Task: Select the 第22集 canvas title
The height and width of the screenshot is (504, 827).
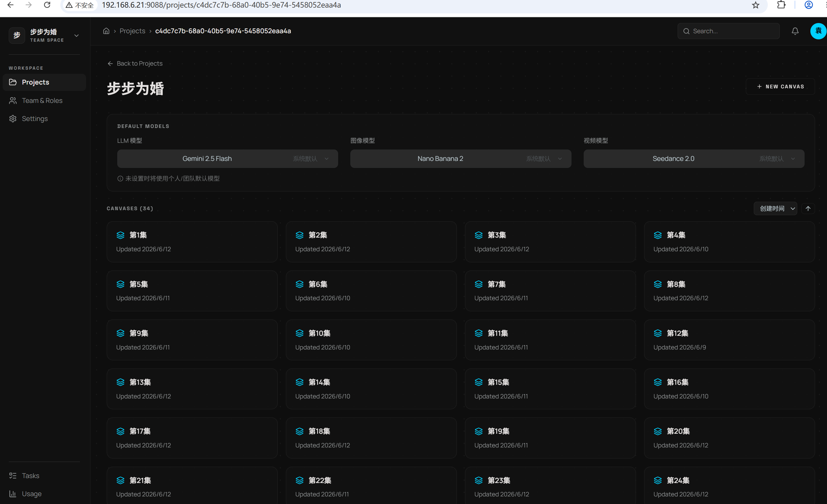Action: click(320, 480)
